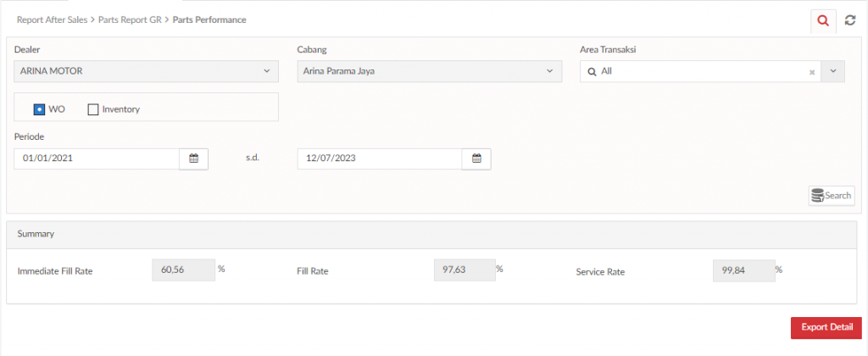
Task: Expand the Dealer dropdown ARINA MOTOR
Action: 146,71
